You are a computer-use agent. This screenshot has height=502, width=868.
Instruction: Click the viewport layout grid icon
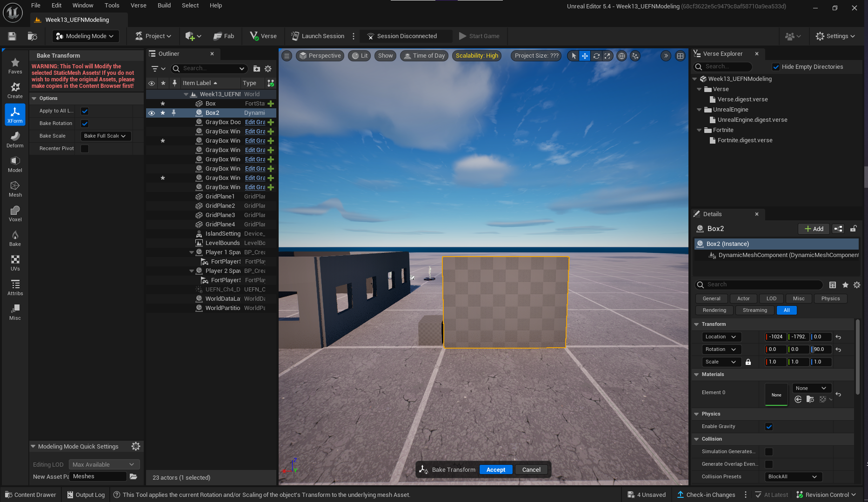tap(680, 56)
